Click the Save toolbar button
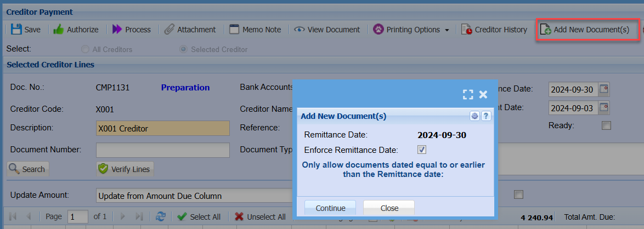 pyautogui.click(x=26, y=30)
